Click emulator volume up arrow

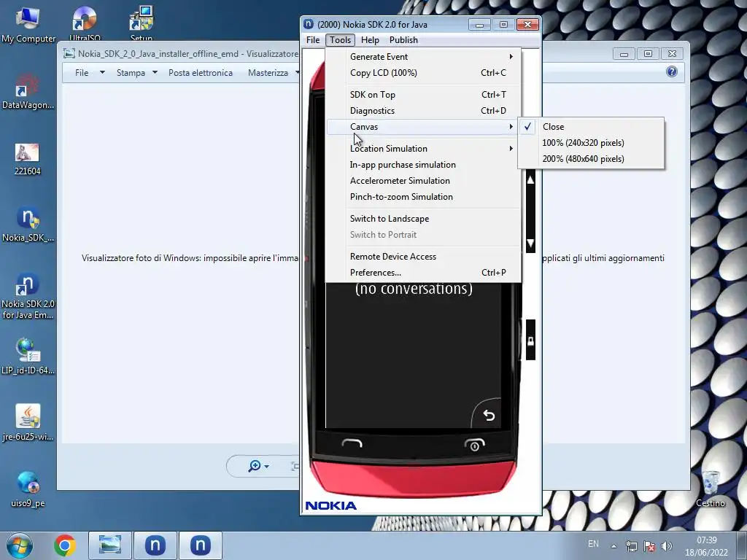pos(530,180)
